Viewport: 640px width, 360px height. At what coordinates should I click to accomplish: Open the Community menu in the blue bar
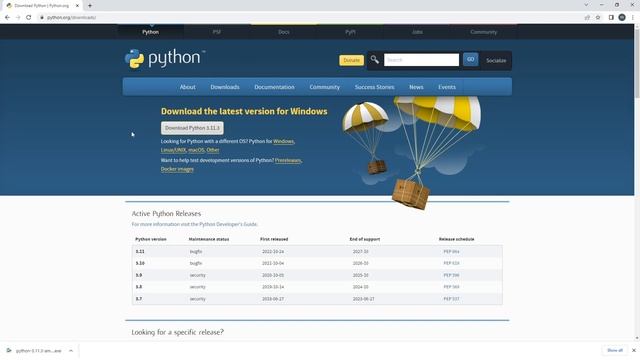coord(324,87)
